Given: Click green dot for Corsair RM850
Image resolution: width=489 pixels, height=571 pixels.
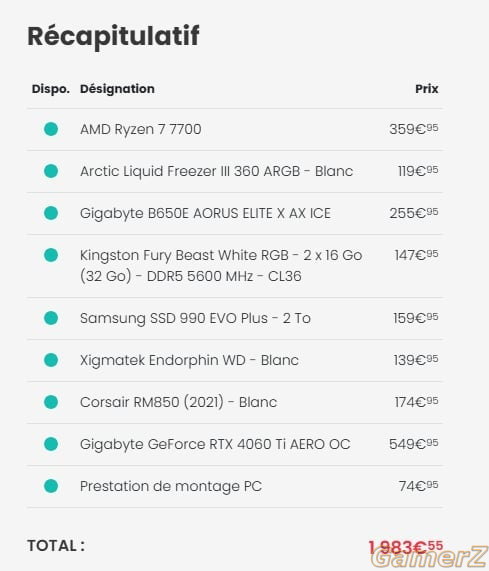Looking at the screenshot, I should pos(51,402).
